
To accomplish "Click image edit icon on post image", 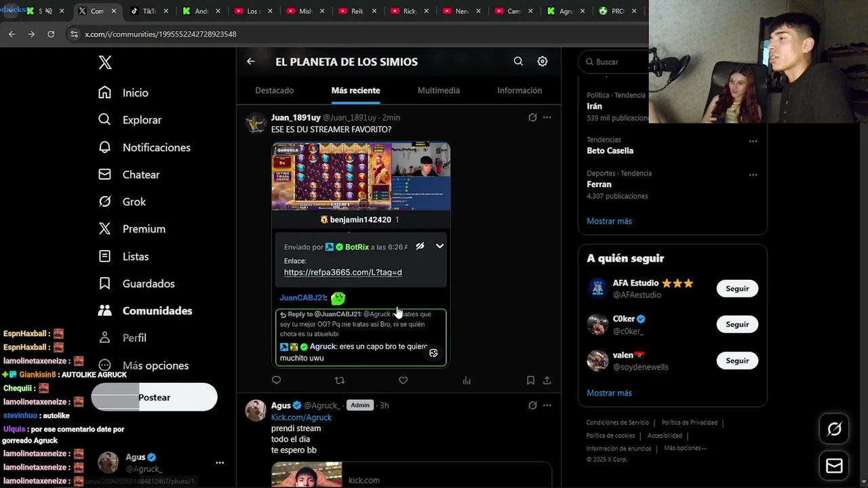I will point(433,352).
